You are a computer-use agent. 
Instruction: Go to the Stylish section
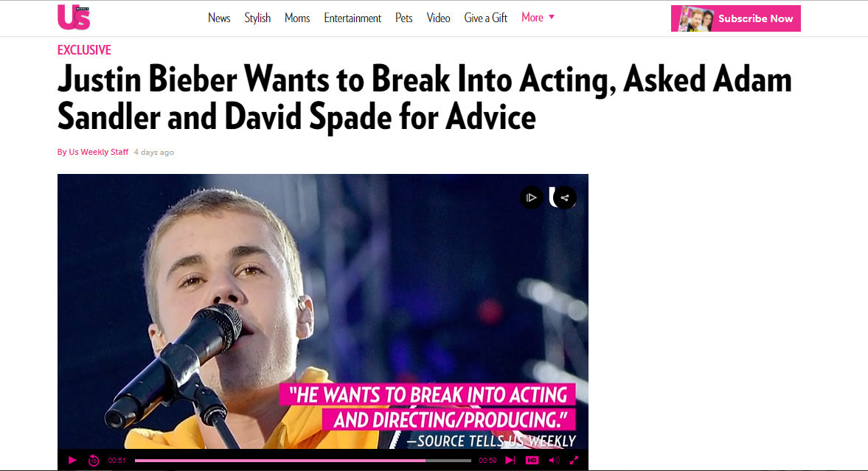coord(257,18)
